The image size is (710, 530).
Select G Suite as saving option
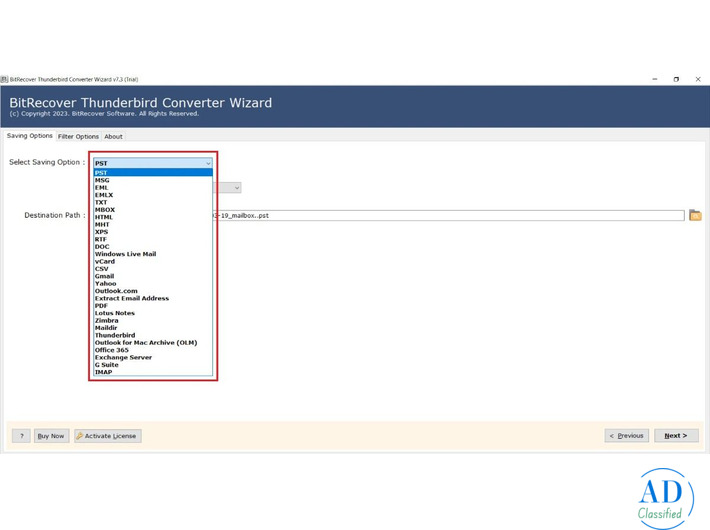pyautogui.click(x=153, y=365)
